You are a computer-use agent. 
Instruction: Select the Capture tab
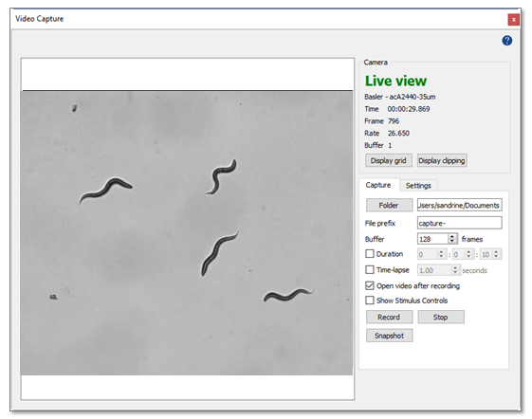(x=378, y=185)
